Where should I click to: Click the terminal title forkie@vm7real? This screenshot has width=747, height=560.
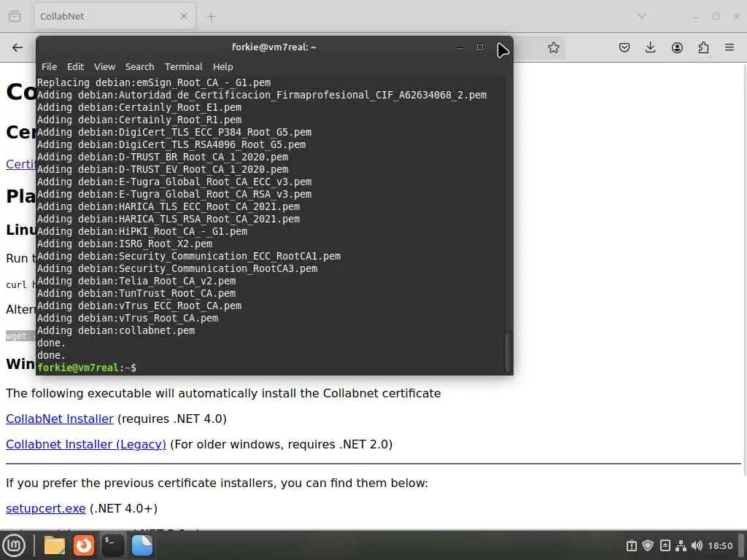(274, 47)
